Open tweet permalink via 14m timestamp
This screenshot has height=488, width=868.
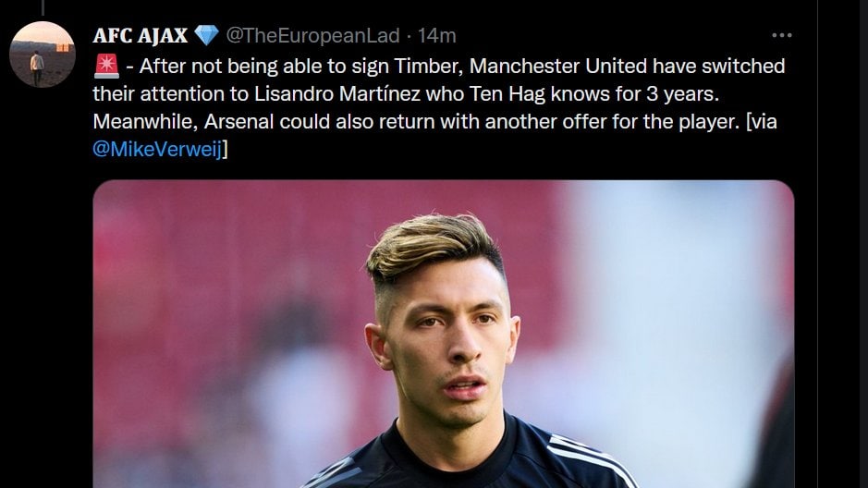tap(437, 36)
